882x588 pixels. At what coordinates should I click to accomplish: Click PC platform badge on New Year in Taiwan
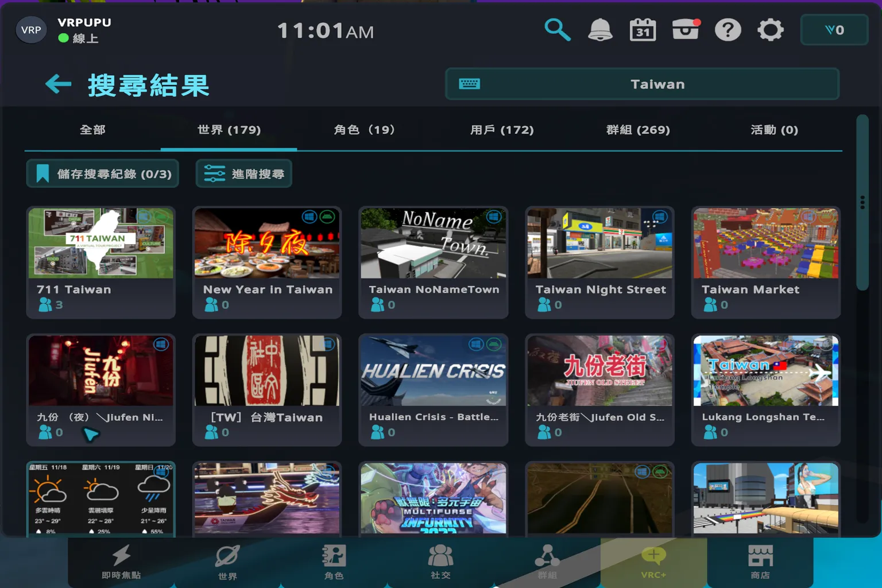coord(310,216)
